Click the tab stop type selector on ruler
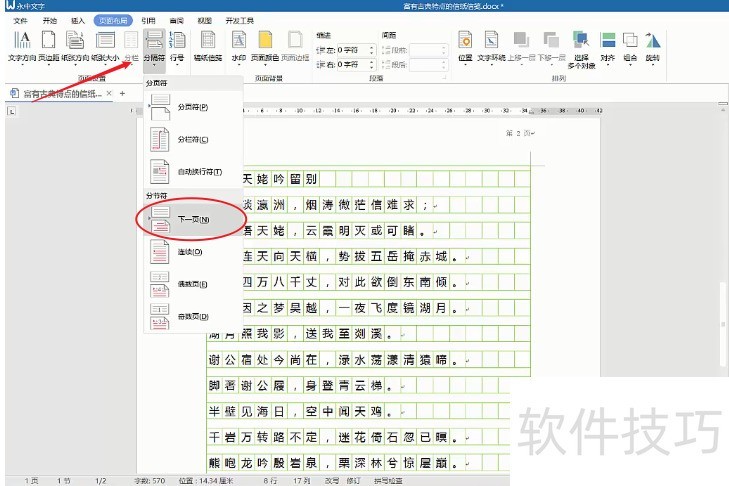Viewport: 729px width, 486px height. (x=12, y=111)
